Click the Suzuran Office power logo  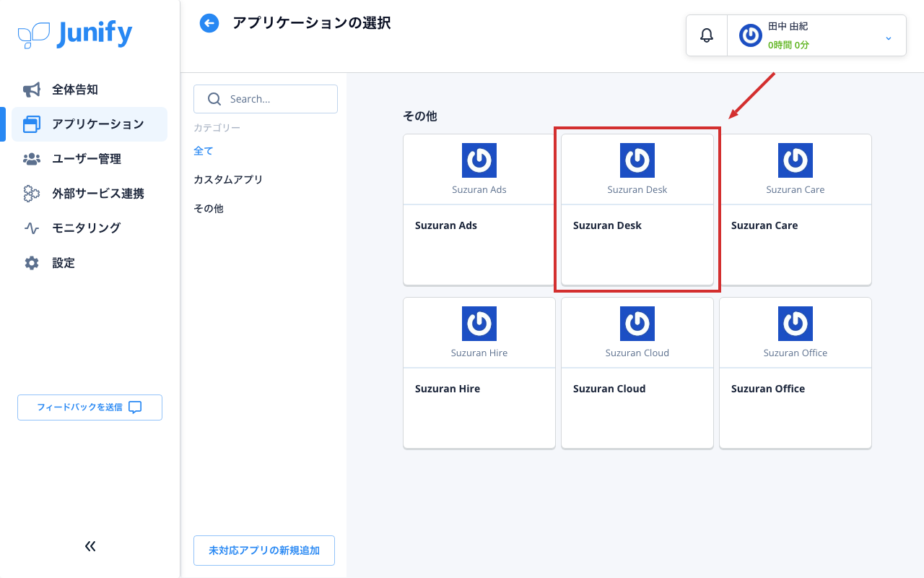tap(796, 324)
